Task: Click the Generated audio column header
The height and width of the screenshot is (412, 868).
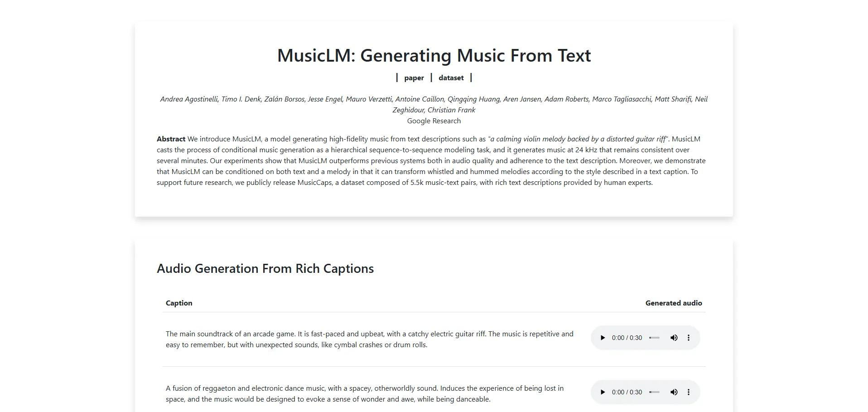Action: [x=673, y=303]
